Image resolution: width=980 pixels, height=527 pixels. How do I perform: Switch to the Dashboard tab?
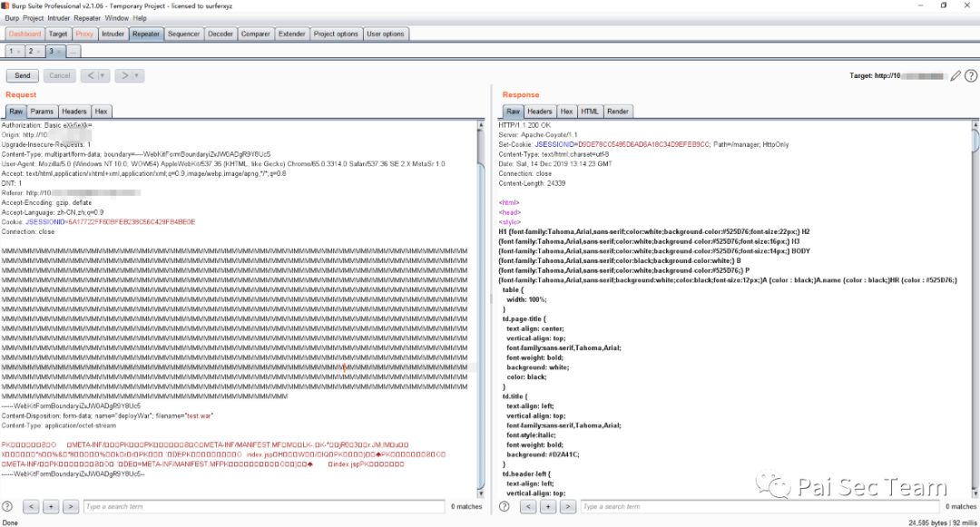pos(24,34)
